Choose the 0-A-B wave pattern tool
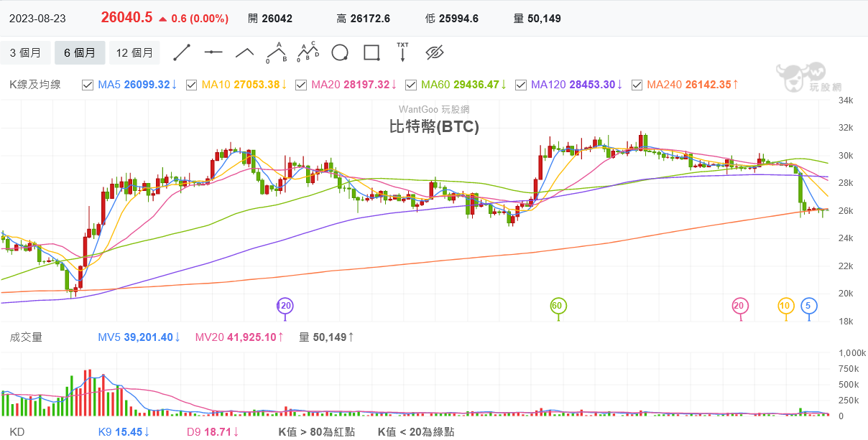 pyautogui.click(x=277, y=52)
